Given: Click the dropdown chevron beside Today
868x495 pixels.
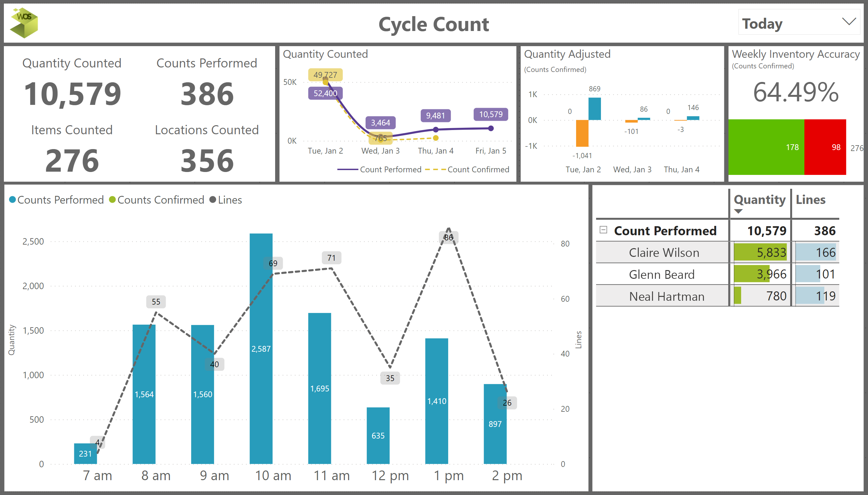Looking at the screenshot, I should (849, 22).
